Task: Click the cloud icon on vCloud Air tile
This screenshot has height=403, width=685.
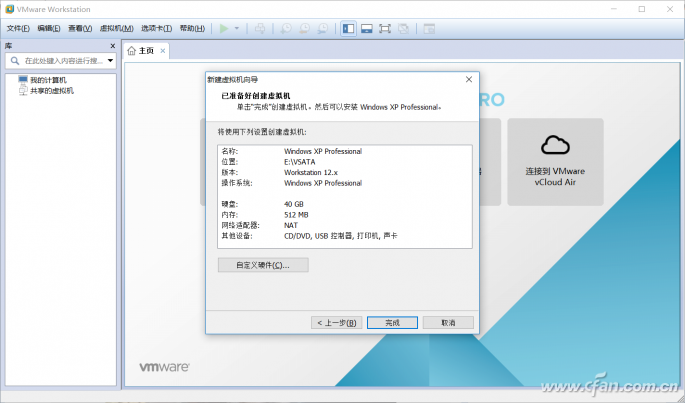Action: (x=555, y=145)
